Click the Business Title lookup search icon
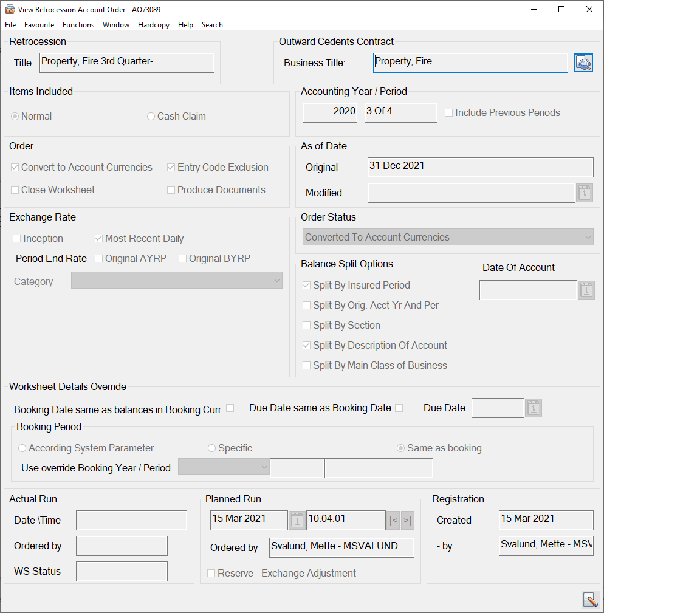Screen dimensions: 700x613 [583, 63]
